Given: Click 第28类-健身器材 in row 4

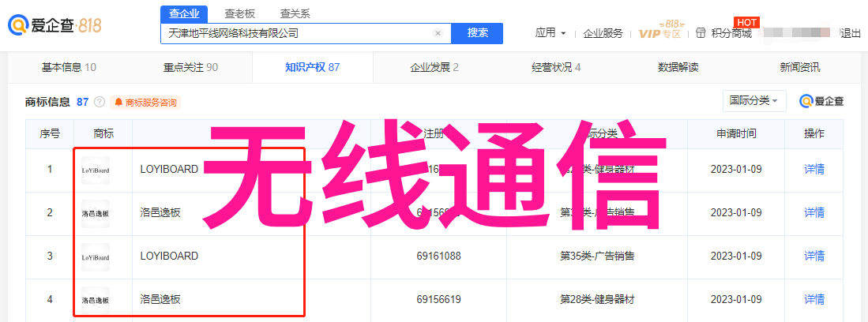Looking at the screenshot, I should pyautogui.click(x=597, y=300).
